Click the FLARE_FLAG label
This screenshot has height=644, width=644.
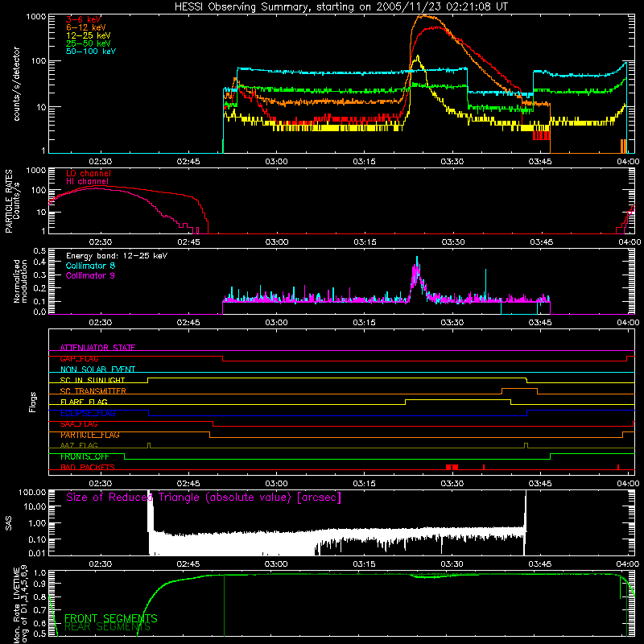(x=84, y=402)
